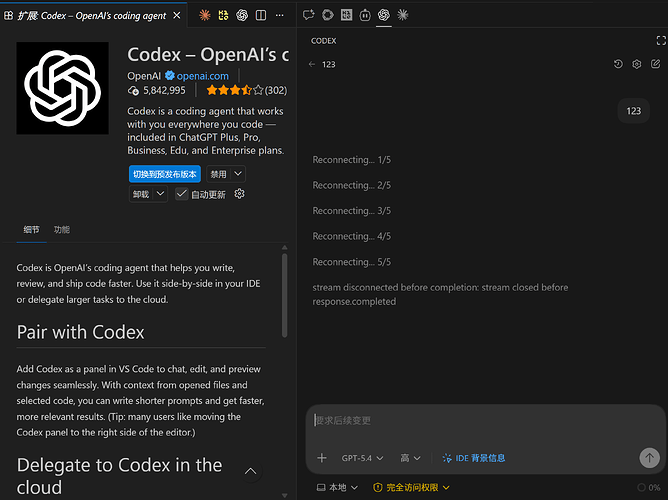Image resolution: width=668 pixels, height=500 pixels.
Task: Close the Codex extension tab
Action: pos(176,15)
